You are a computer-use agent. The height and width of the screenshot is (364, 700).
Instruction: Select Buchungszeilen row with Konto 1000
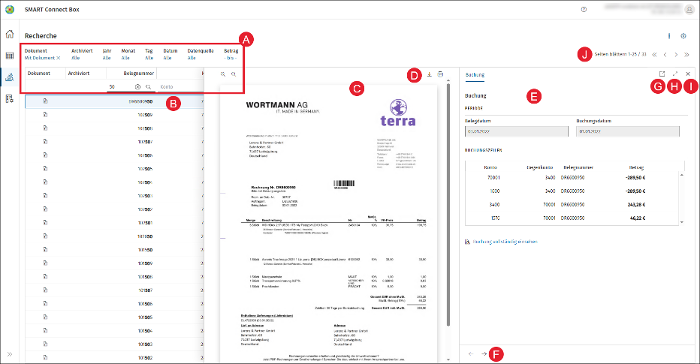(572, 191)
